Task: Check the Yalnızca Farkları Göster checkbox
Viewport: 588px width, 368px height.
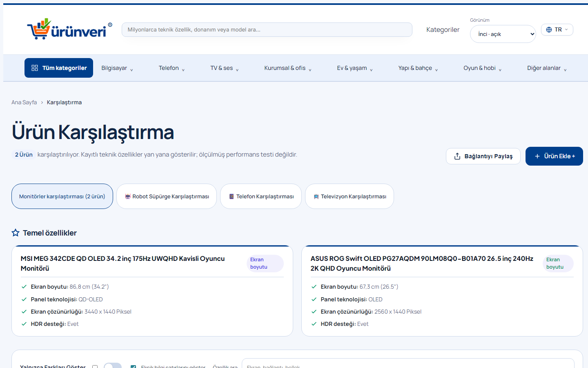Action: click(x=95, y=367)
